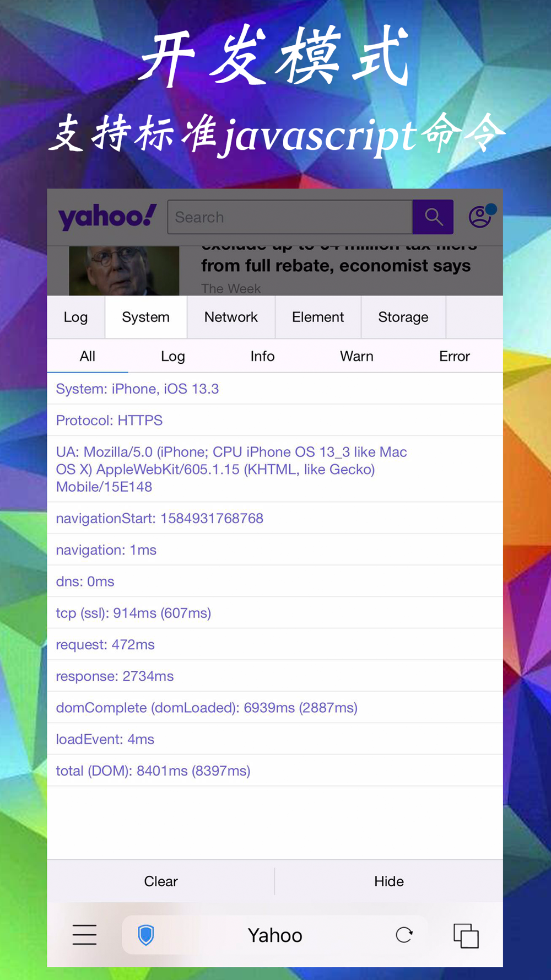Filter console by Error level
The image size is (551, 980).
[454, 356]
